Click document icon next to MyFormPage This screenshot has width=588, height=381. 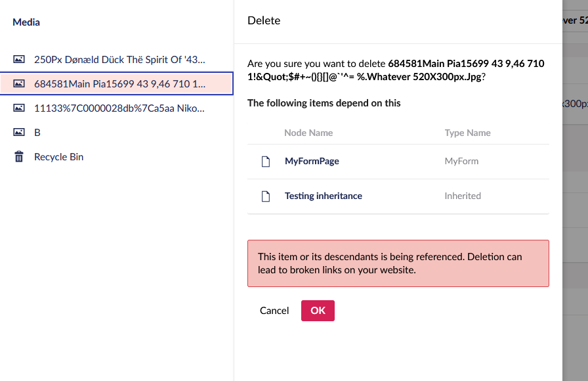point(266,162)
